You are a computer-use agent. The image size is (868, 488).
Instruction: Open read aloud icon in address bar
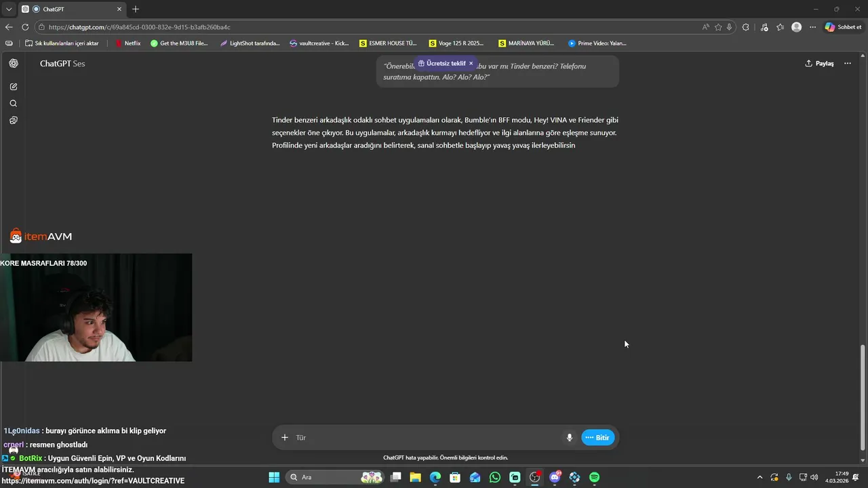click(706, 27)
